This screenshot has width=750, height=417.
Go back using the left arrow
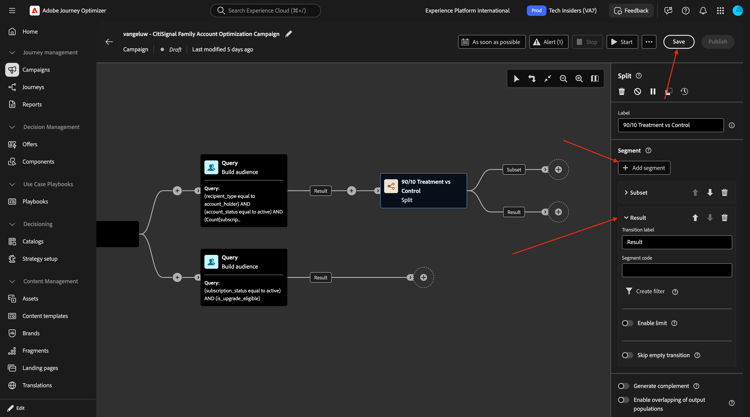[x=109, y=42]
